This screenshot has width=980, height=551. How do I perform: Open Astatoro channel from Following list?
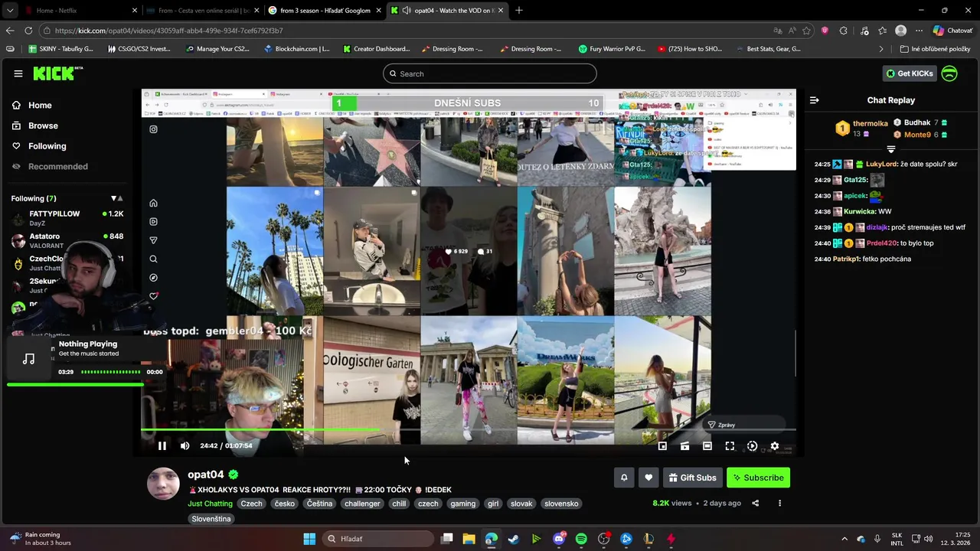(x=67, y=240)
